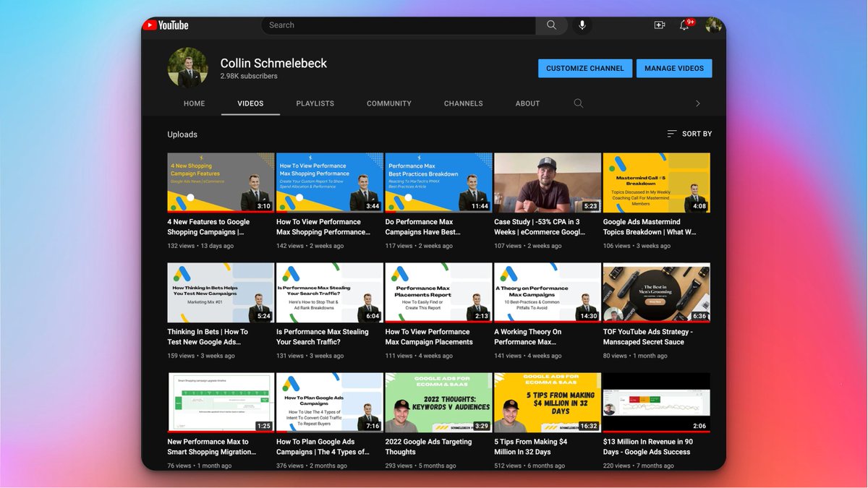
Task: Click the Collin Schmelebeck channel name
Action: point(273,63)
